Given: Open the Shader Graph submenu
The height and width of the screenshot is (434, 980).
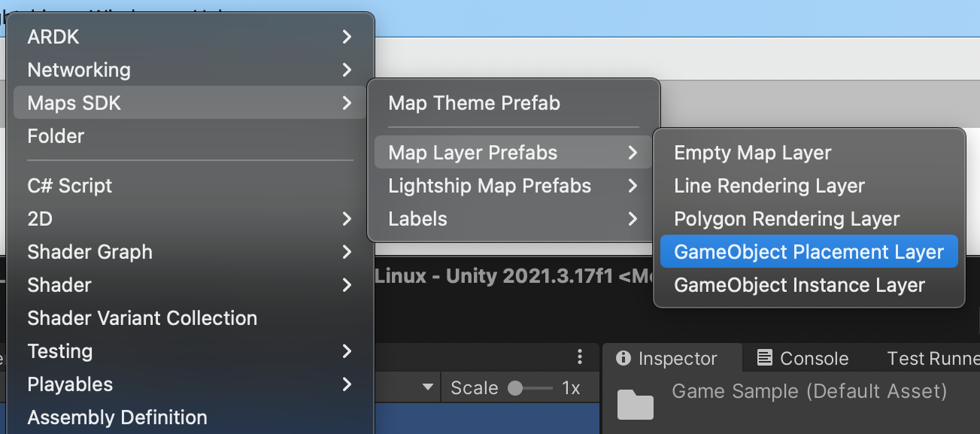Looking at the screenshot, I should click(190, 252).
